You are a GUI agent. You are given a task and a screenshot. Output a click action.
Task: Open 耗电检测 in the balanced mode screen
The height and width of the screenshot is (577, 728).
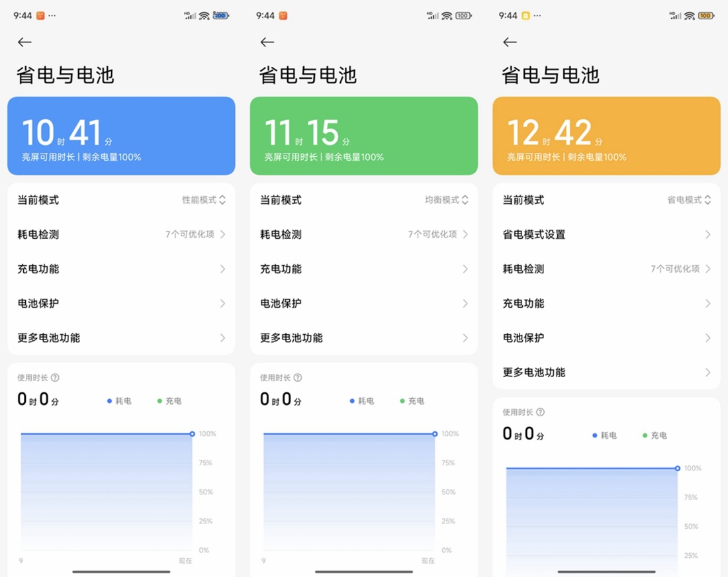tap(364, 234)
